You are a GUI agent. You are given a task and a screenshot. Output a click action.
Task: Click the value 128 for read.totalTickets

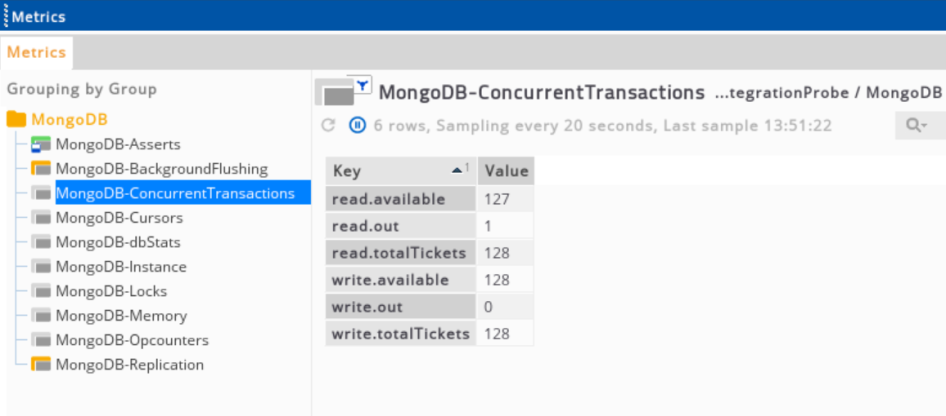pos(506,253)
